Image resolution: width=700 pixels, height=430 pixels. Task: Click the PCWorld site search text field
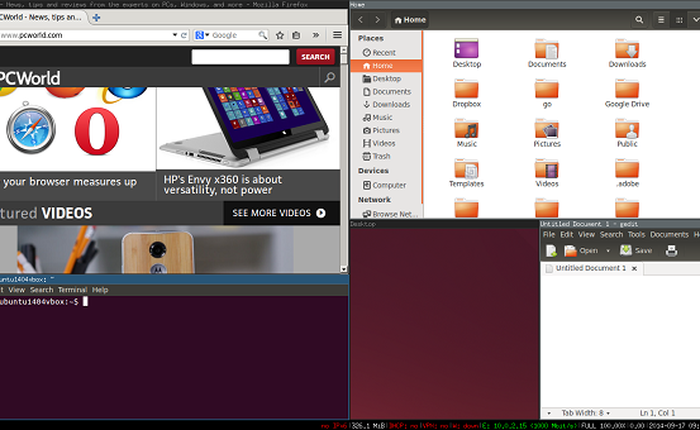241,57
